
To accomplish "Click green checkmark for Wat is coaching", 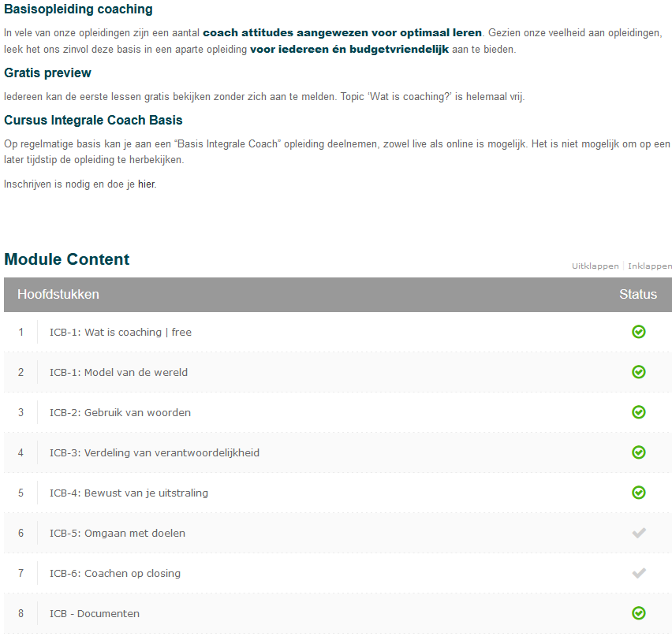I will tap(639, 332).
